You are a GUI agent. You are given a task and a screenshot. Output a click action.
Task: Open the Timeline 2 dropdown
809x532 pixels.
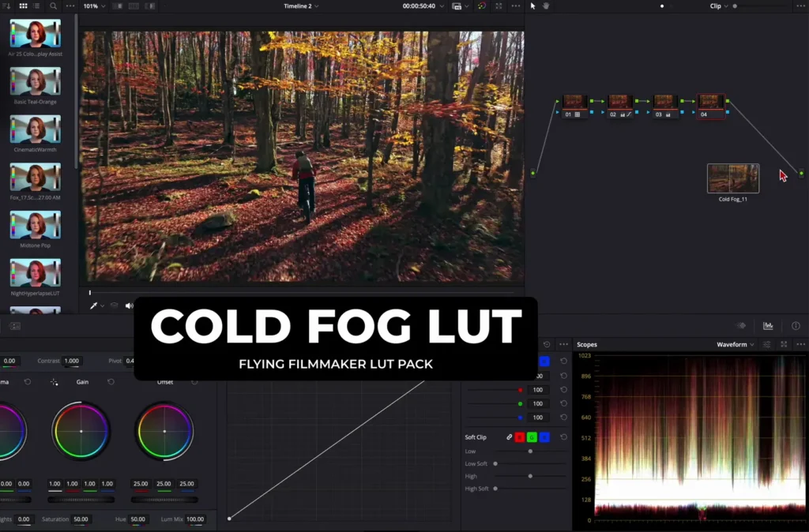point(299,6)
